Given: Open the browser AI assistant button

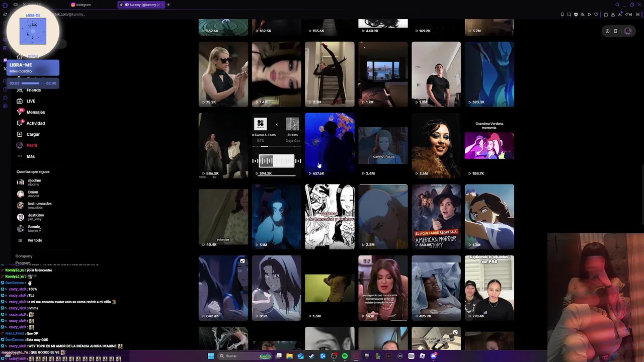Looking at the screenshot, I should (629, 15).
